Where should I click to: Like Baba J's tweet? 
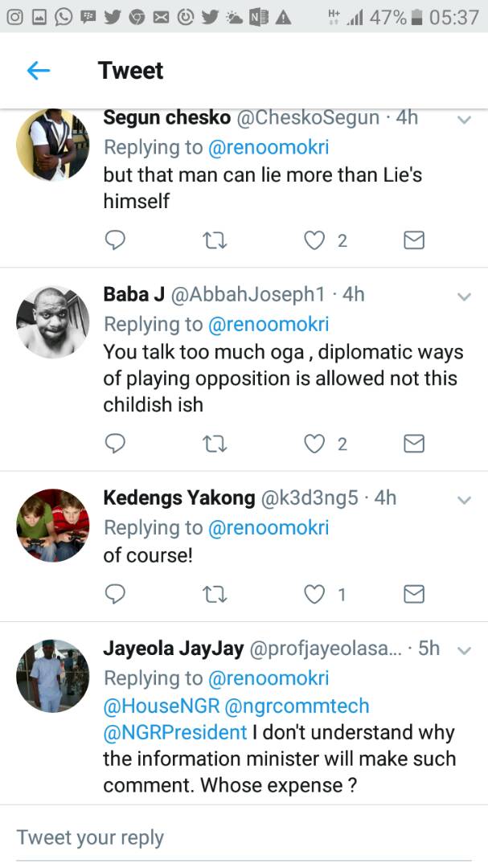tap(314, 444)
